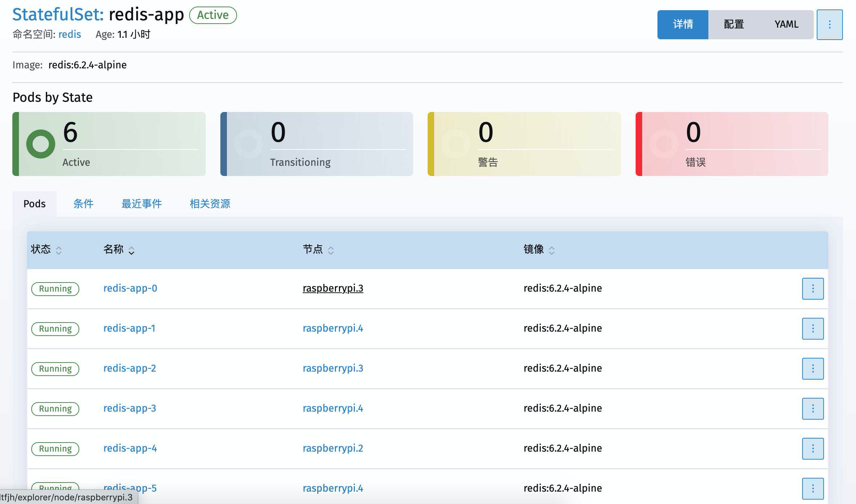Switch to the 配置 view
This screenshot has width=856, height=504.
[734, 25]
